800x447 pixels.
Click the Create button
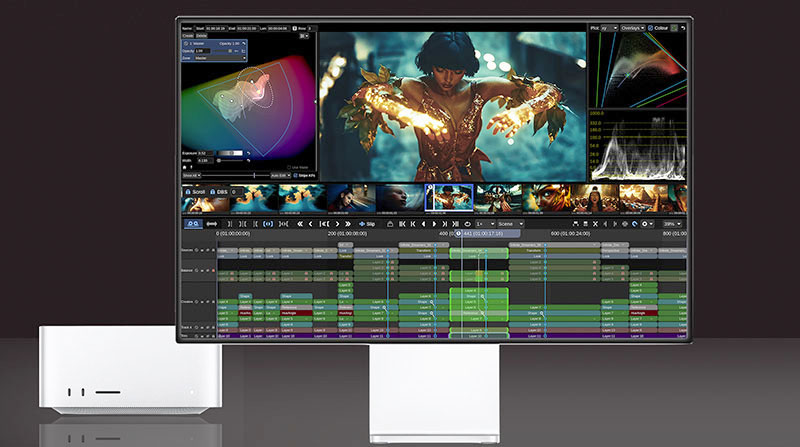[188, 36]
